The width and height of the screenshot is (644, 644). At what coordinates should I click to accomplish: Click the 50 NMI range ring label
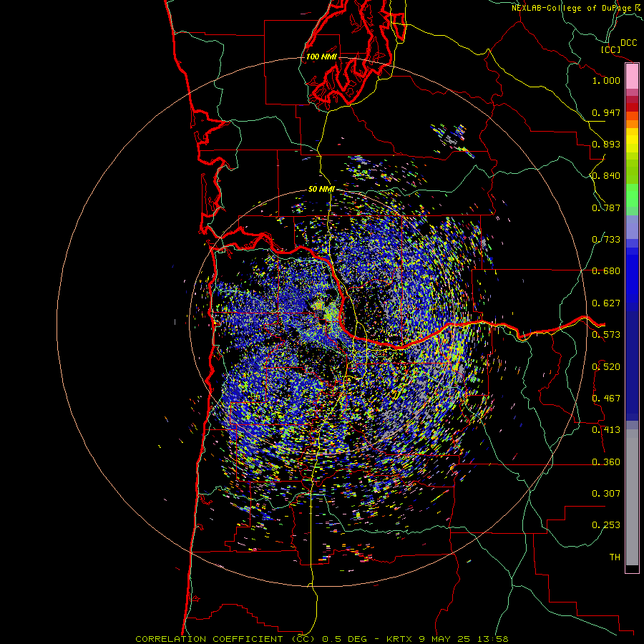point(321,189)
